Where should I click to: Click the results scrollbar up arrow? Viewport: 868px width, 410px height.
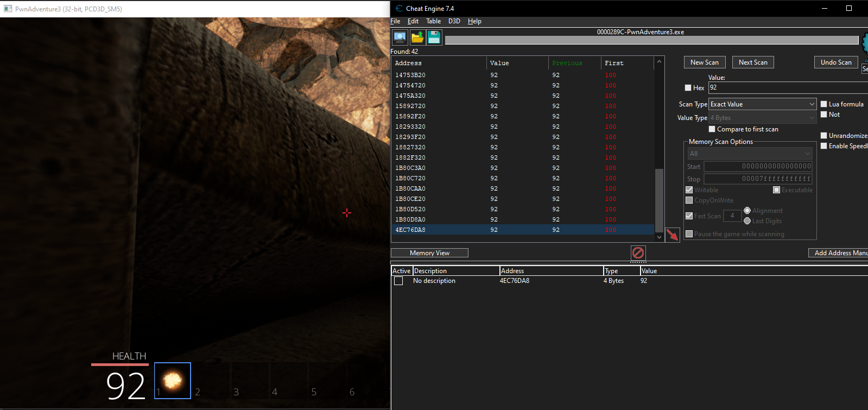(x=659, y=61)
